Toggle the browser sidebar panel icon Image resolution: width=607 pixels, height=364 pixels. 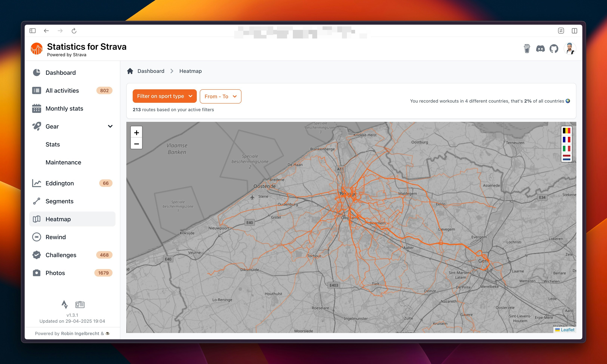click(x=33, y=31)
